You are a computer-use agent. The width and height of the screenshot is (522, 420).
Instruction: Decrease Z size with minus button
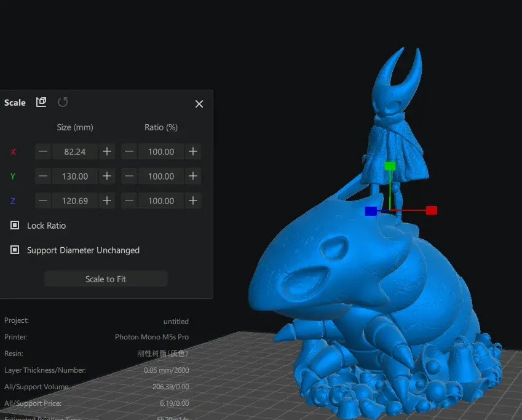tap(43, 201)
